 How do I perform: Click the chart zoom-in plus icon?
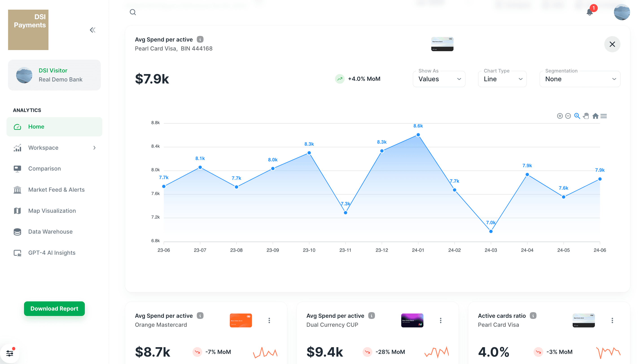tap(560, 116)
